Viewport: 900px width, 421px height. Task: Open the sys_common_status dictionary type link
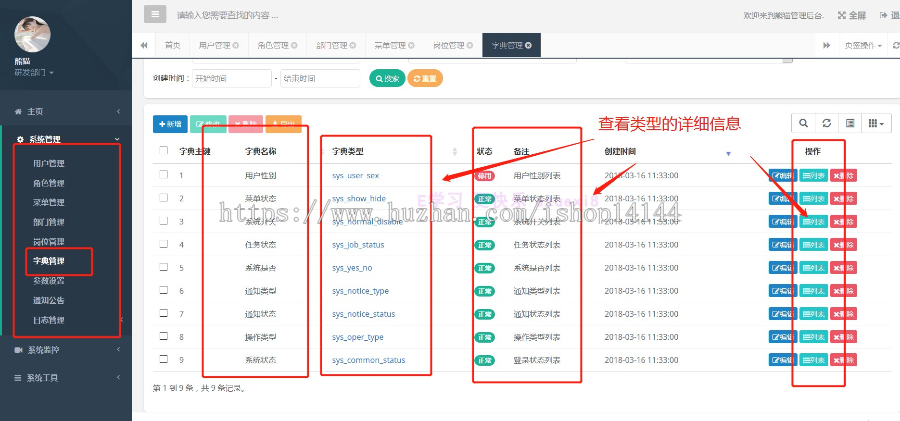point(368,360)
